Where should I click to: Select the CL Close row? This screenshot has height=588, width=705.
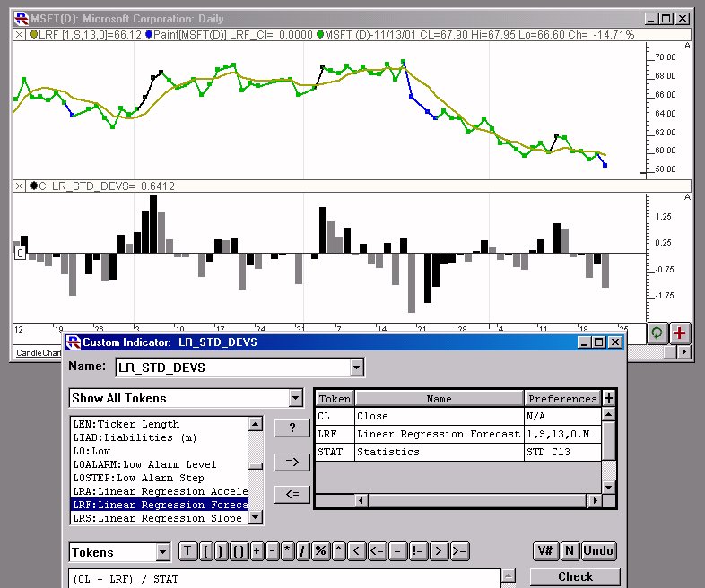coord(458,416)
